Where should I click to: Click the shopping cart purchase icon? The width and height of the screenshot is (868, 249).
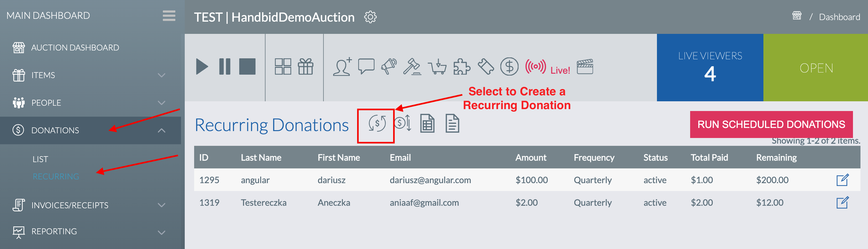coord(437,66)
